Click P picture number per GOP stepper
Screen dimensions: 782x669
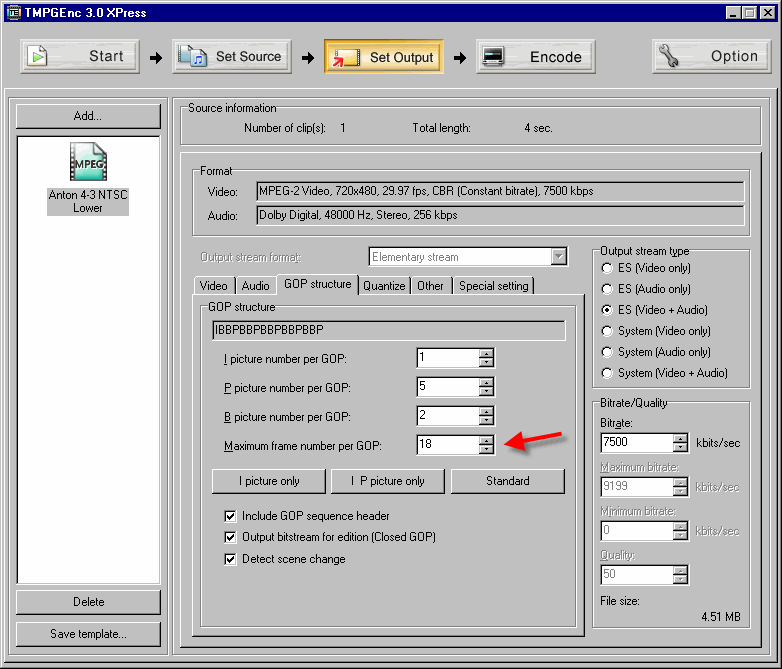coord(486,387)
